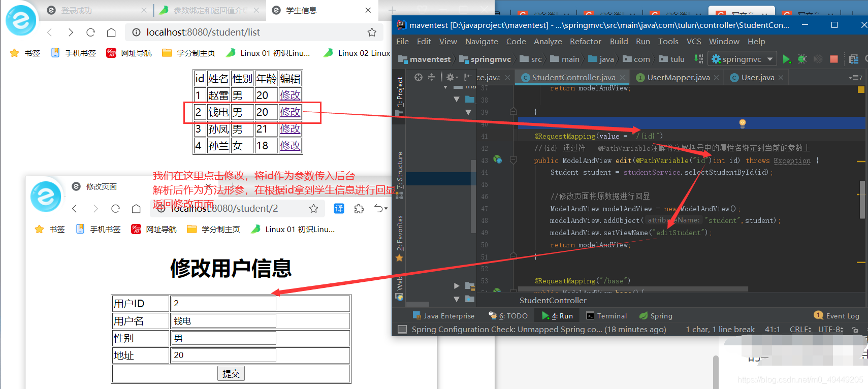This screenshot has height=389, width=868.
Task: Collapse the code block at editor line 43
Action: coord(513,160)
